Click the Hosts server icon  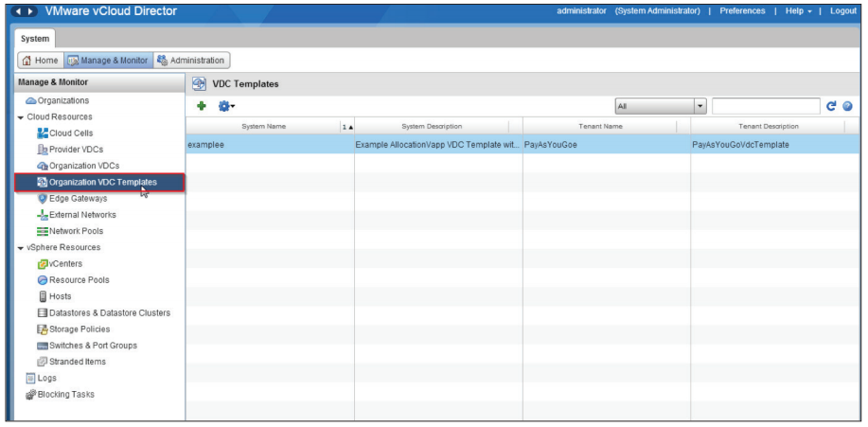click(x=43, y=296)
